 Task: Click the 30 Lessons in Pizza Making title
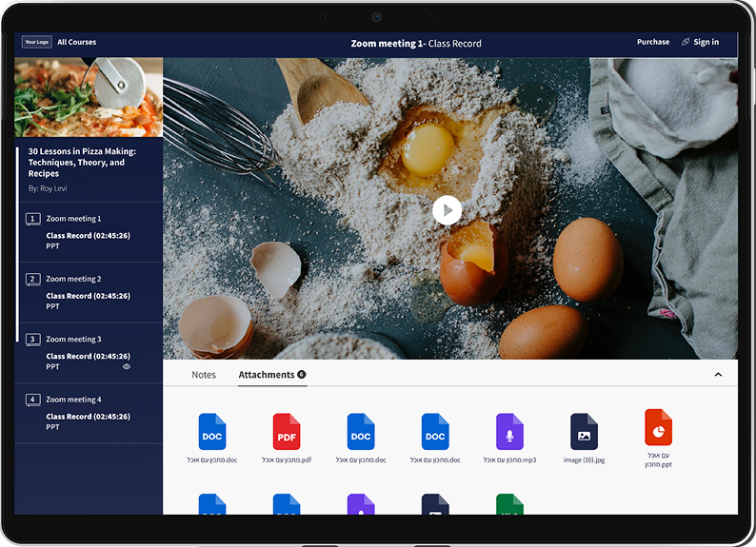[x=82, y=163]
